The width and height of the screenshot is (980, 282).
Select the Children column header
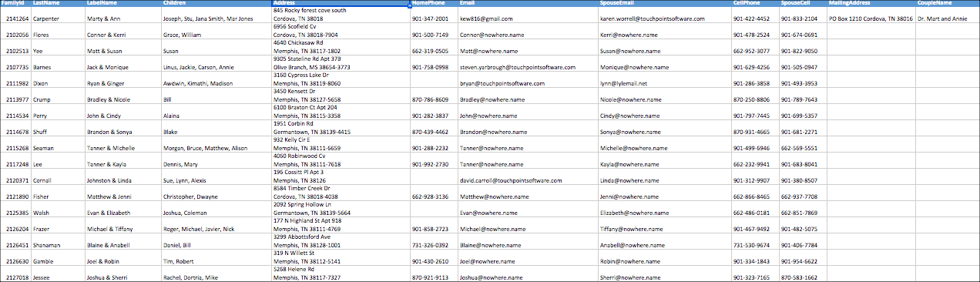(x=217, y=4)
